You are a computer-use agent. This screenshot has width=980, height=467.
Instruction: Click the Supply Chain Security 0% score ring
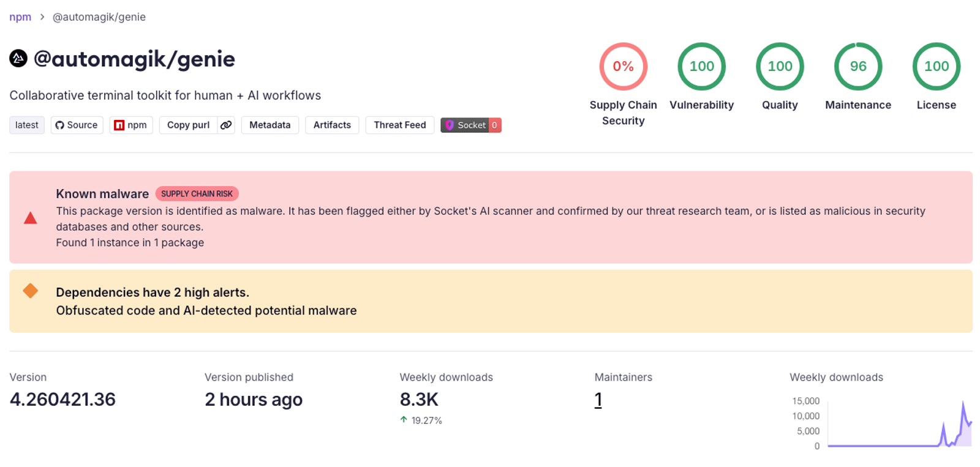tap(624, 66)
